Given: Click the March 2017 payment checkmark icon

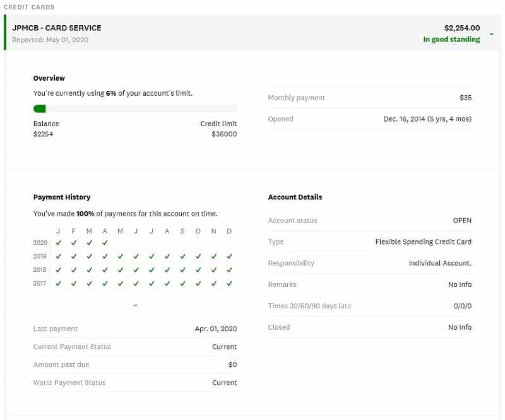Looking at the screenshot, I should click(x=88, y=284).
